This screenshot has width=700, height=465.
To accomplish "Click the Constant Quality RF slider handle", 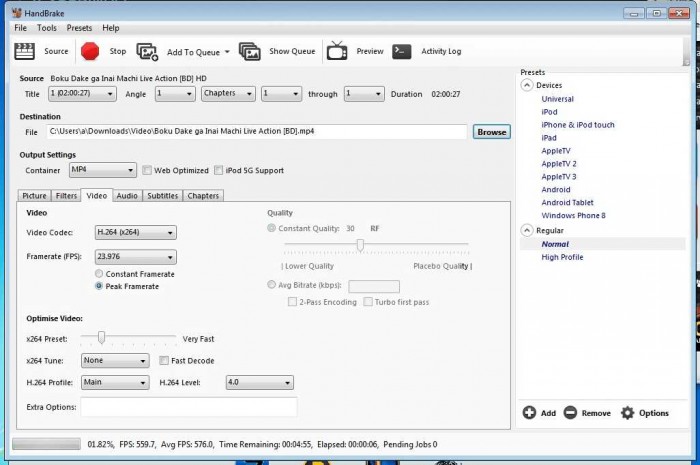I will 360,245.
